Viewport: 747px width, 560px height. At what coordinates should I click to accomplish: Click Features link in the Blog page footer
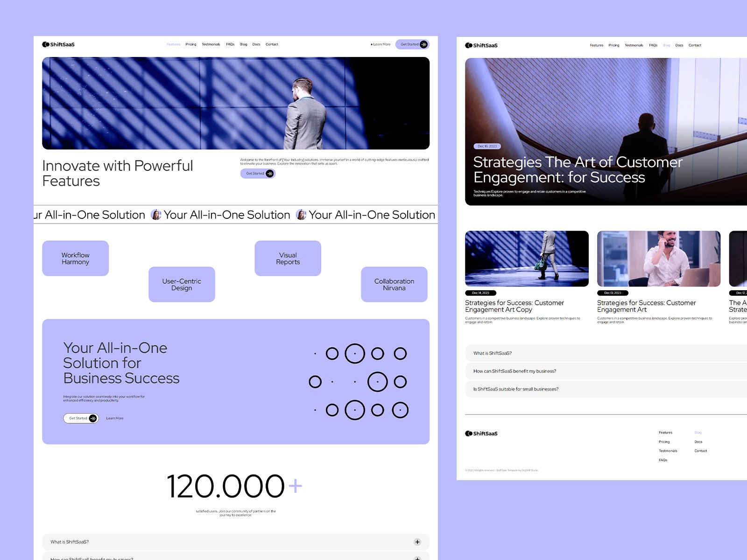click(x=666, y=433)
